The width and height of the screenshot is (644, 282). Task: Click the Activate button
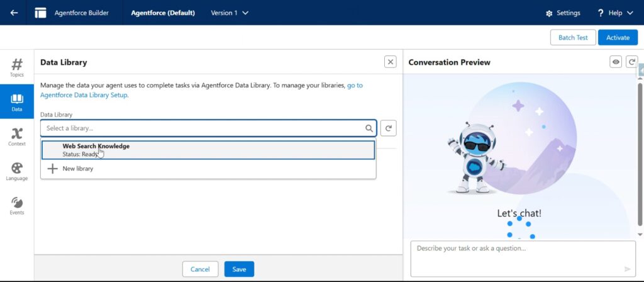tap(618, 37)
